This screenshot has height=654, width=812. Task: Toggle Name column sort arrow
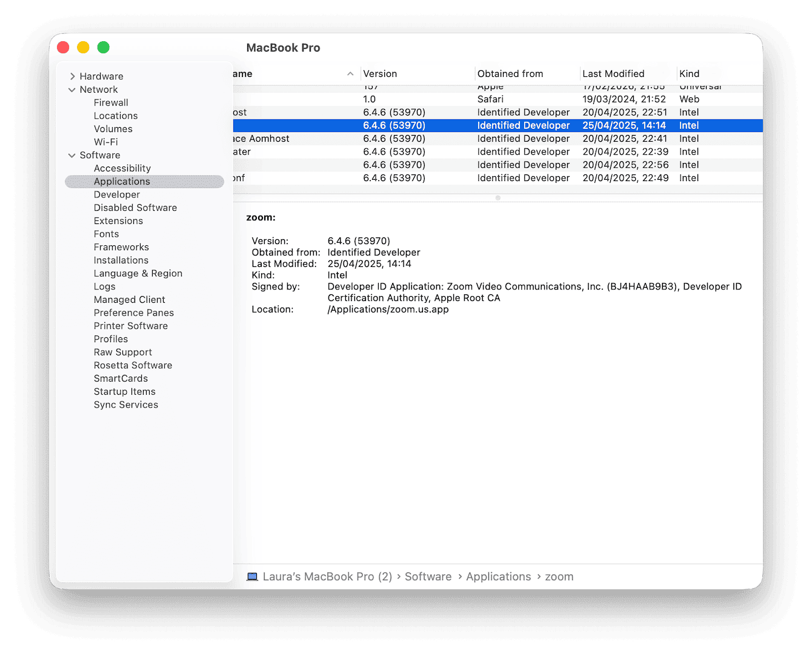(x=350, y=74)
